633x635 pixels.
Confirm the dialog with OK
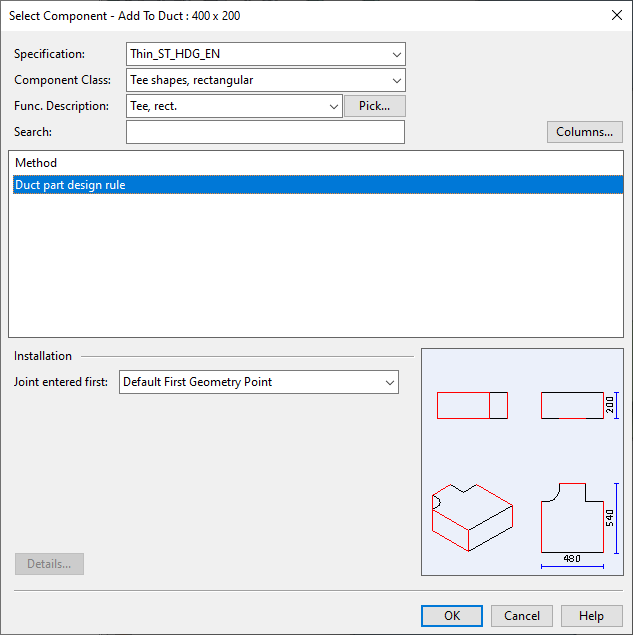452,616
